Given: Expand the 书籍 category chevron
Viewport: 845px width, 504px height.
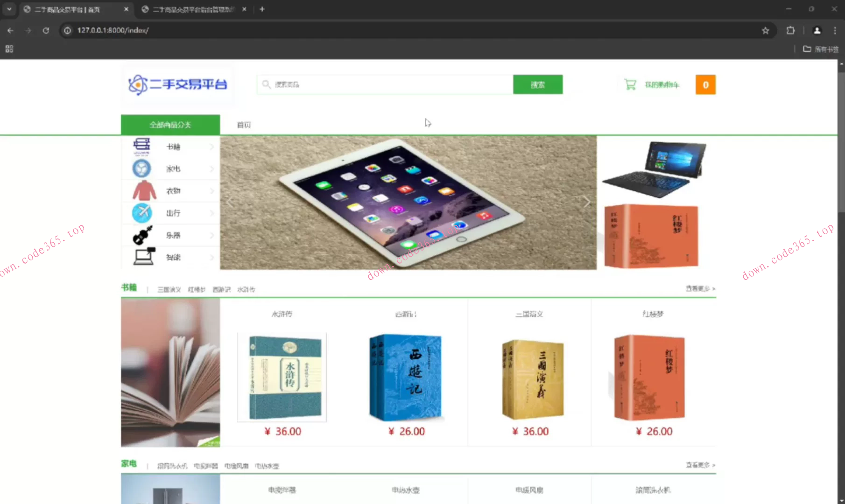Looking at the screenshot, I should click(x=211, y=147).
